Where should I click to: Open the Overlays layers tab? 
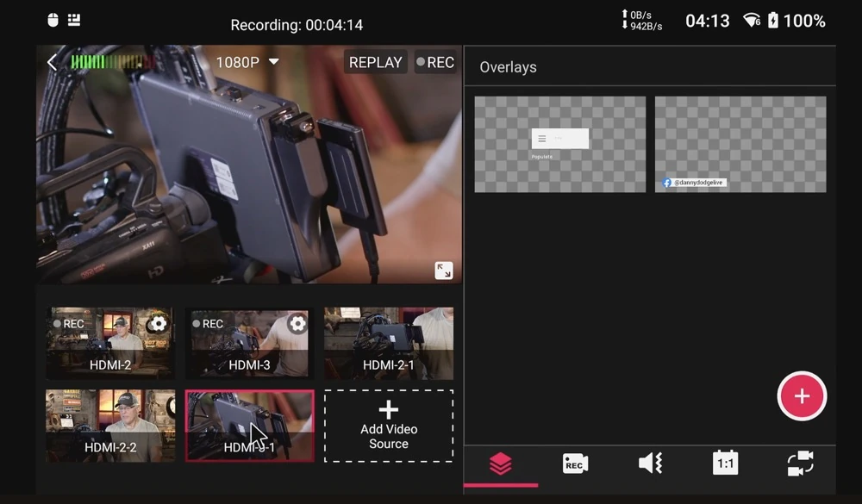click(500, 464)
